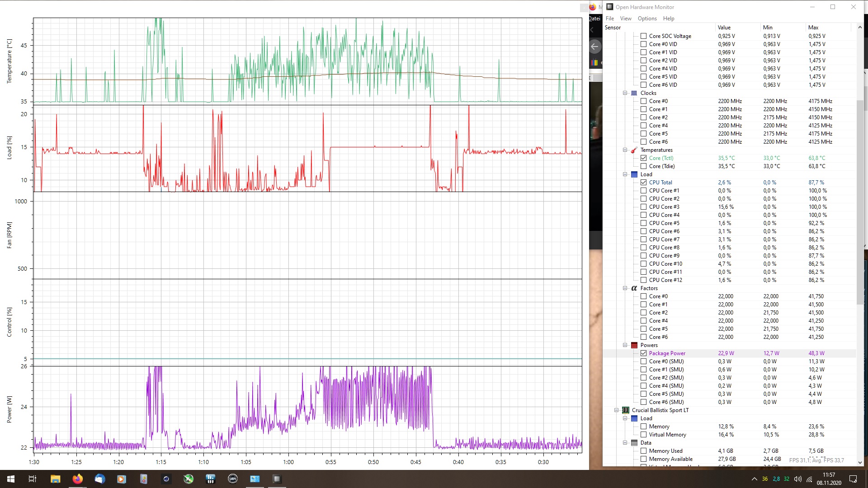Click the UEFI taskbar icon
This screenshot has height=488, width=868.
click(233, 479)
